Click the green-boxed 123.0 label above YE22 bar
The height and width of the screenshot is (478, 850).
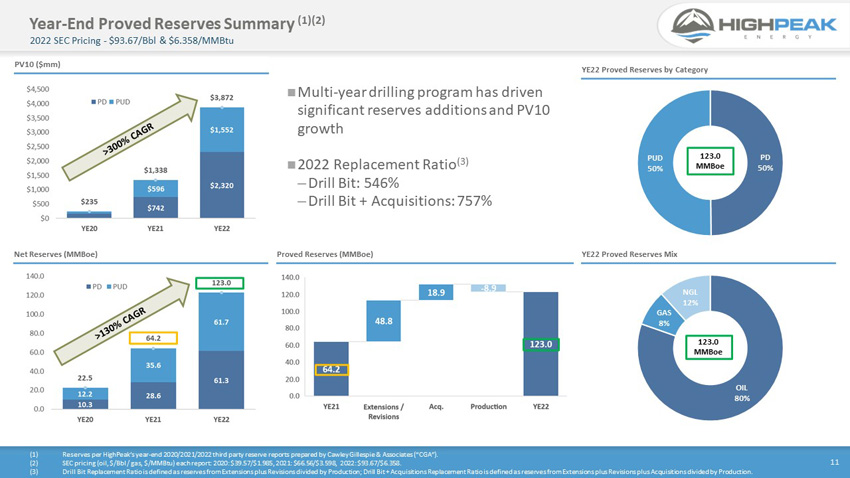pyautogui.click(x=220, y=283)
